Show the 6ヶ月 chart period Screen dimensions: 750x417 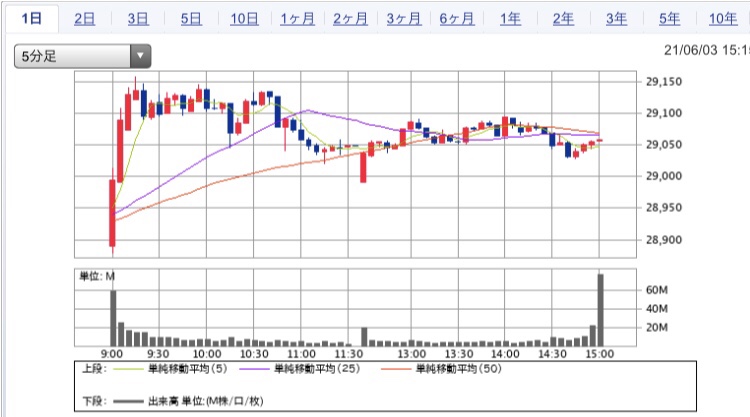pyautogui.click(x=456, y=19)
